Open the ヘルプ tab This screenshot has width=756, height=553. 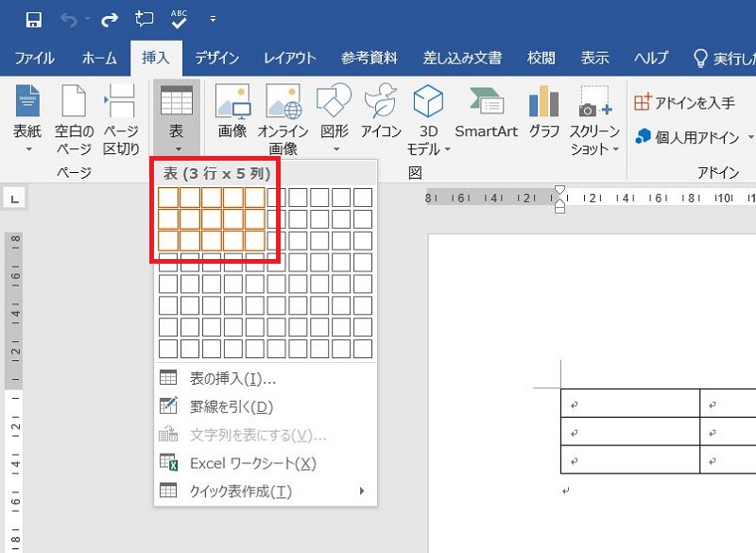pos(651,59)
